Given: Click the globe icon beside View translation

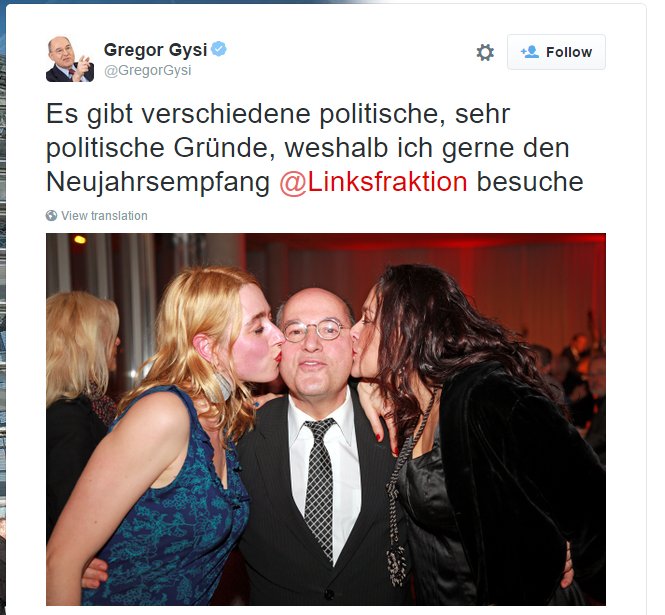Looking at the screenshot, I should coord(51,215).
